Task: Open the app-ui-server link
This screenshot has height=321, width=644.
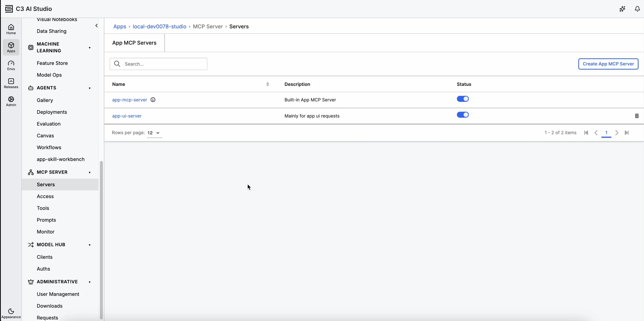Action: click(127, 116)
